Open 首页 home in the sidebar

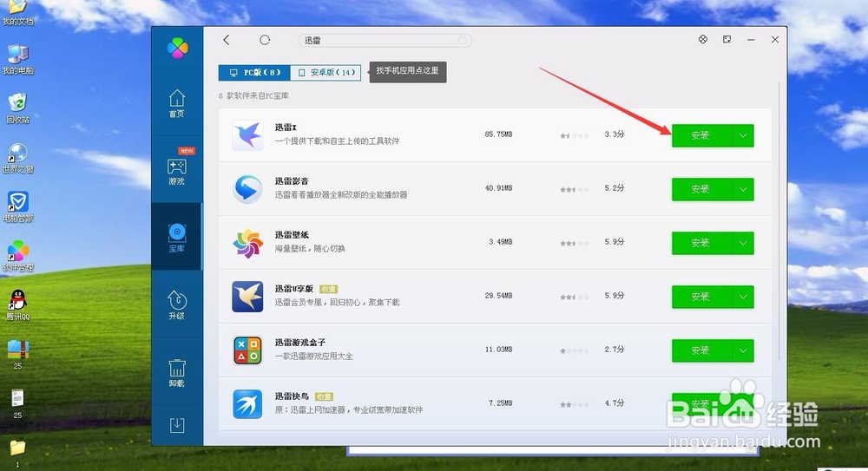click(176, 103)
